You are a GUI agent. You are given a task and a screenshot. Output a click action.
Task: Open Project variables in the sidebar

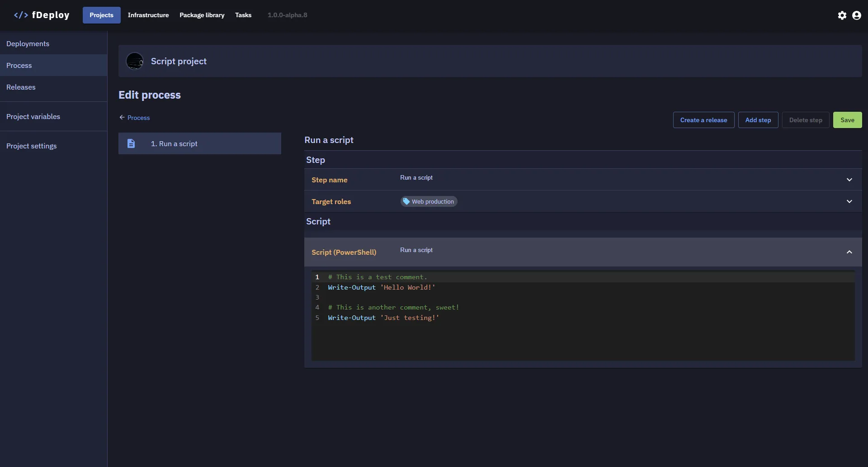[53, 116]
